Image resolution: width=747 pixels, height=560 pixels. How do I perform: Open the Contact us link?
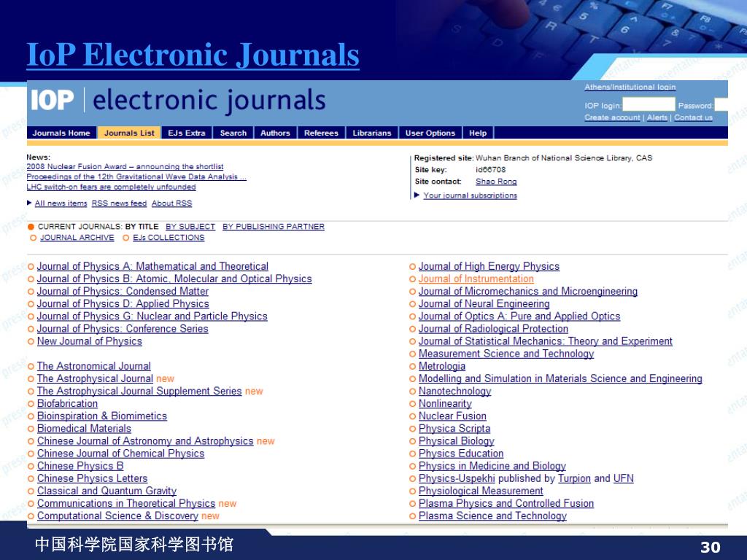[x=693, y=117]
